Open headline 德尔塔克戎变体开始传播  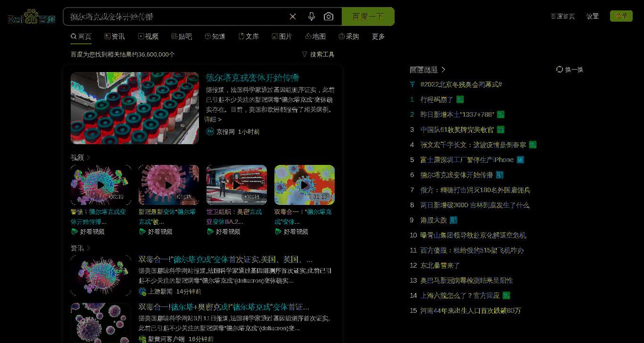(x=253, y=77)
